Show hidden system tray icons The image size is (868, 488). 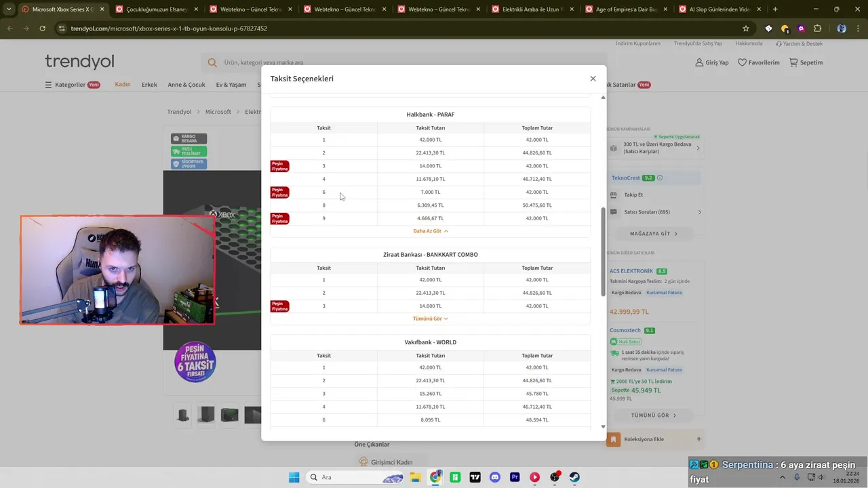(x=783, y=477)
